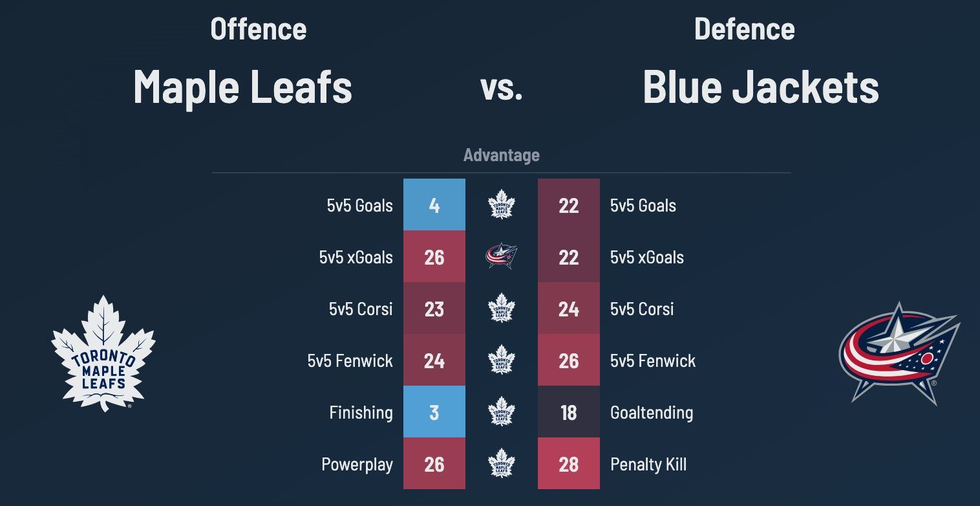
Task: Click the Blue Jackets advantage icon for 5v5 xGoals
Action: [501, 257]
